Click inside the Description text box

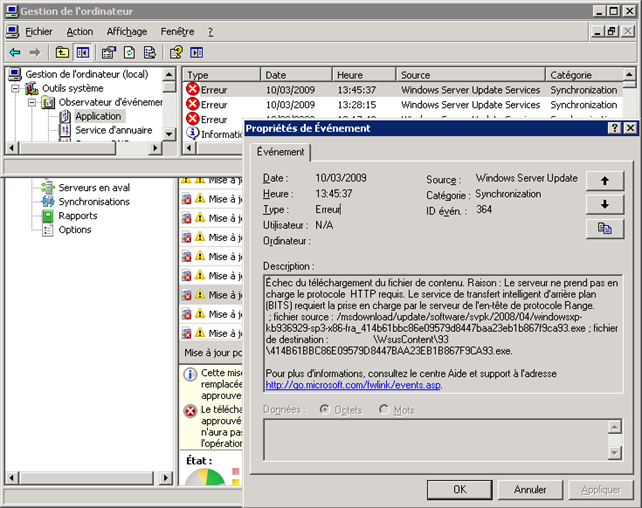(x=443, y=334)
